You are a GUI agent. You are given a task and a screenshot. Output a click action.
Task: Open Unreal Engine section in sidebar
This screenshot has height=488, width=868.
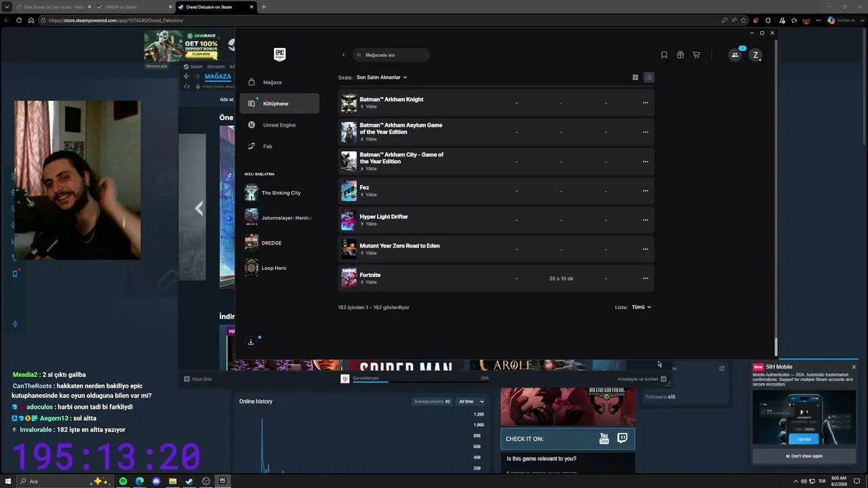(279, 125)
